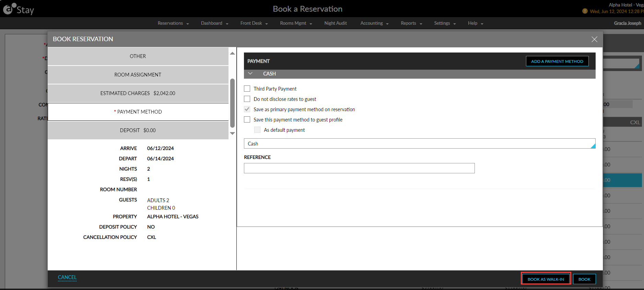Close the Book Reservation dialog
The width and height of the screenshot is (644, 290).
click(594, 39)
